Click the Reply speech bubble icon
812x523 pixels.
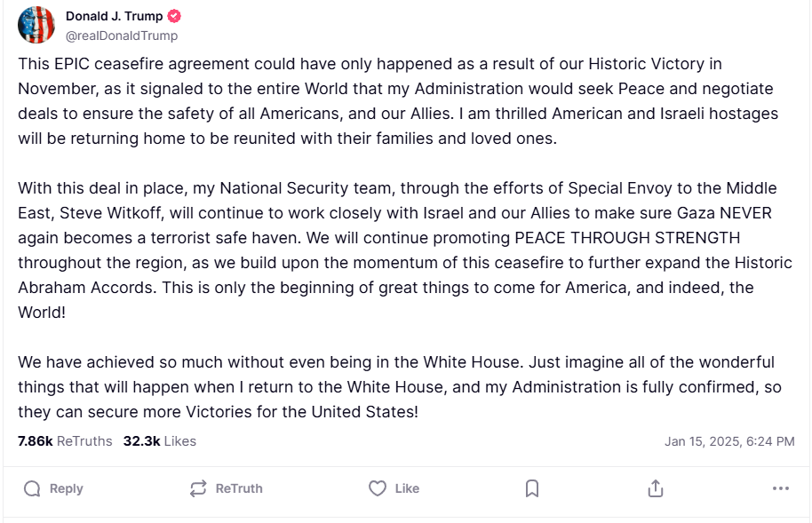(33, 488)
